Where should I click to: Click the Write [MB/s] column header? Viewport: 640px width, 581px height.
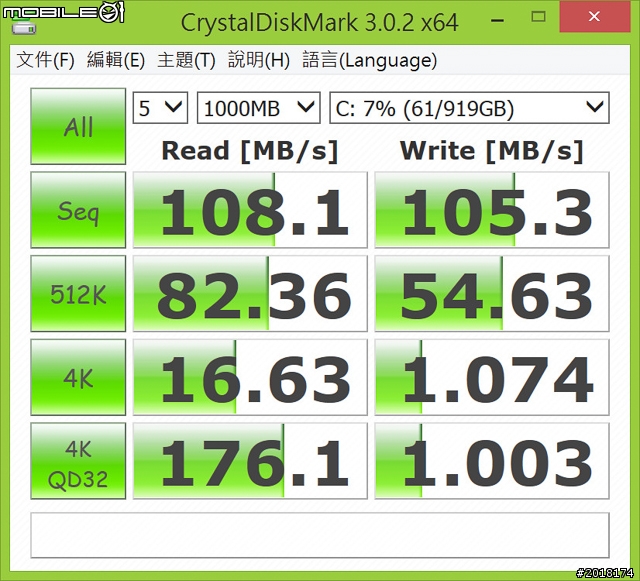pos(491,151)
